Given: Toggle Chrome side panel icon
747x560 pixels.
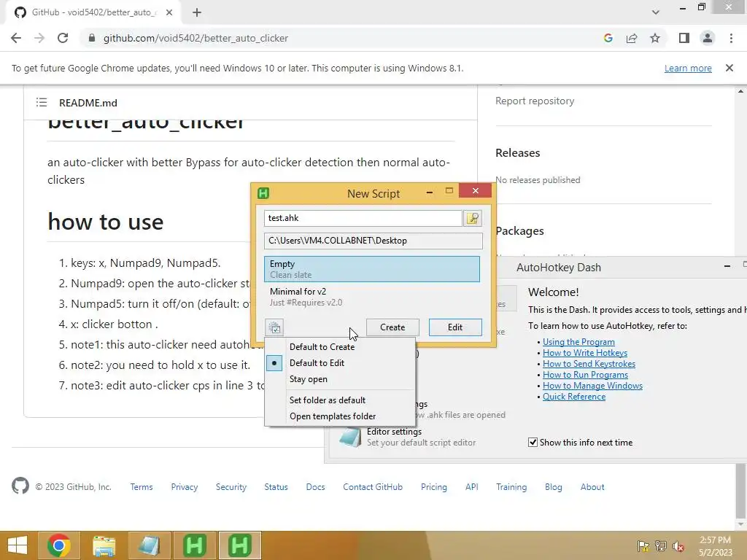Looking at the screenshot, I should [684, 38].
